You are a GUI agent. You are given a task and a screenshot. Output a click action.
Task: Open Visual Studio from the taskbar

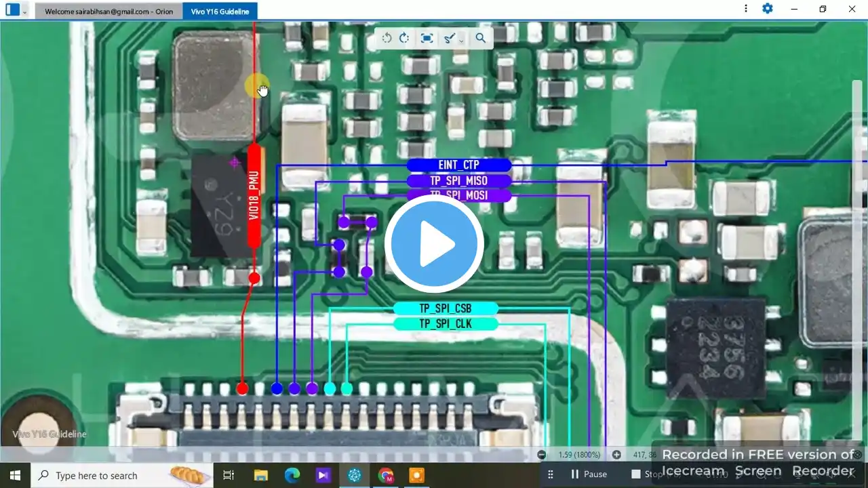tap(323, 475)
